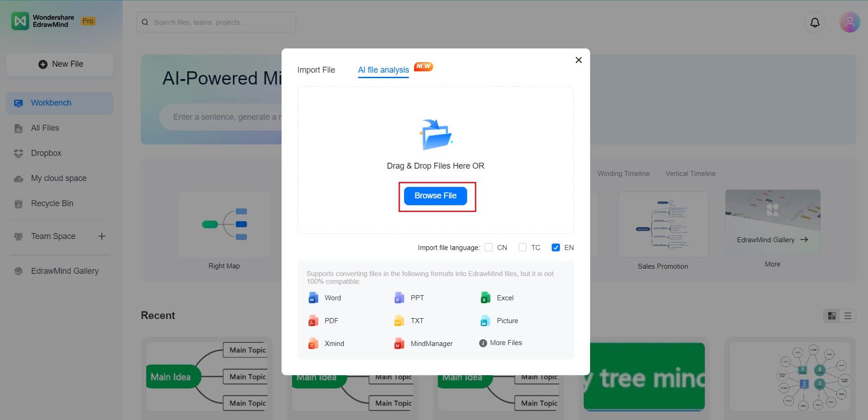The image size is (868, 420).
Task: Uncheck EN import file language
Action: [x=556, y=247]
